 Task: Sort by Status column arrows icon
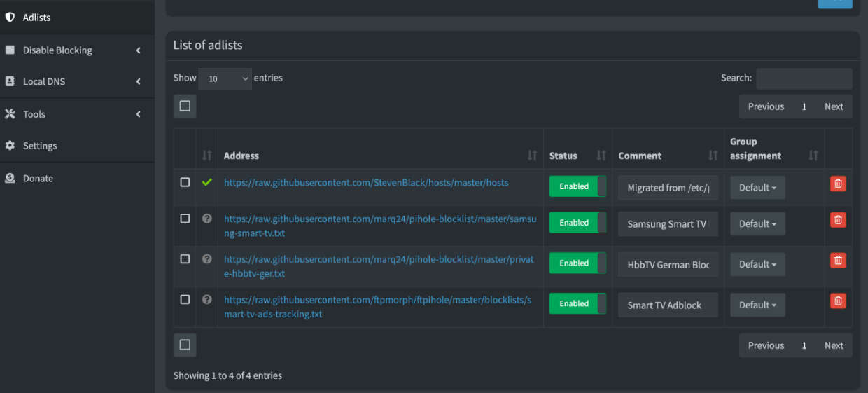(x=601, y=156)
